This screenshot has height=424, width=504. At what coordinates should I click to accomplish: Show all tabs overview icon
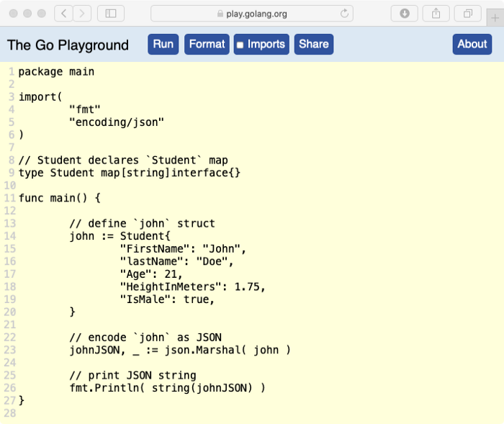pyautogui.click(x=468, y=13)
